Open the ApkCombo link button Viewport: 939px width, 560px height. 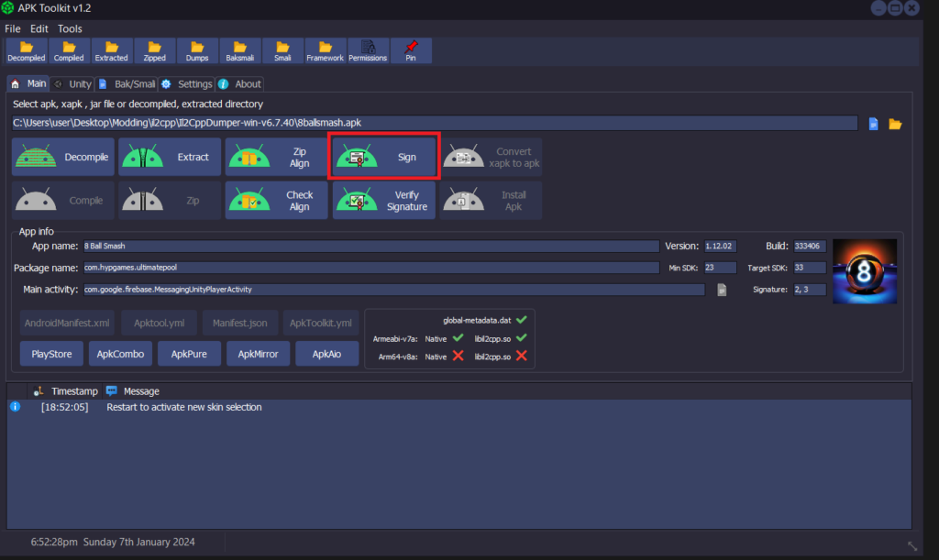tap(120, 354)
